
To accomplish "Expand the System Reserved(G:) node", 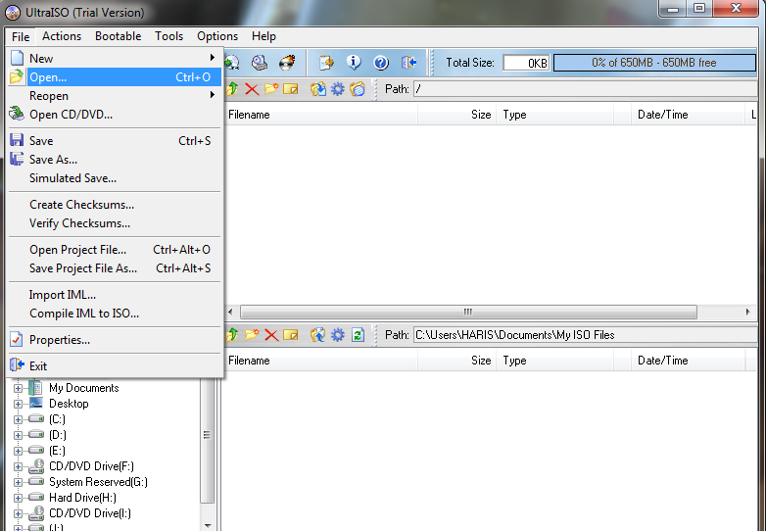I will pyautogui.click(x=18, y=482).
